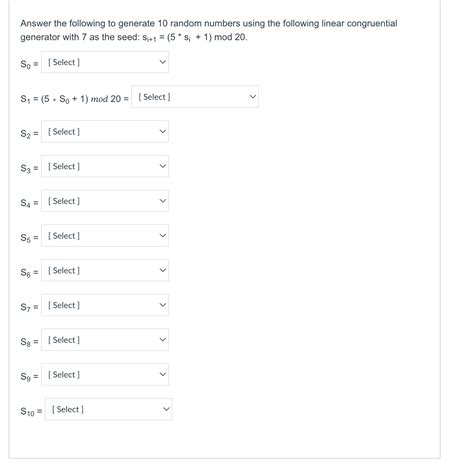This screenshot has height=465, width=474.
Task: Click the chevron arrow of the S10 dropdown
Action: pyautogui.click(x=166, y=409)
